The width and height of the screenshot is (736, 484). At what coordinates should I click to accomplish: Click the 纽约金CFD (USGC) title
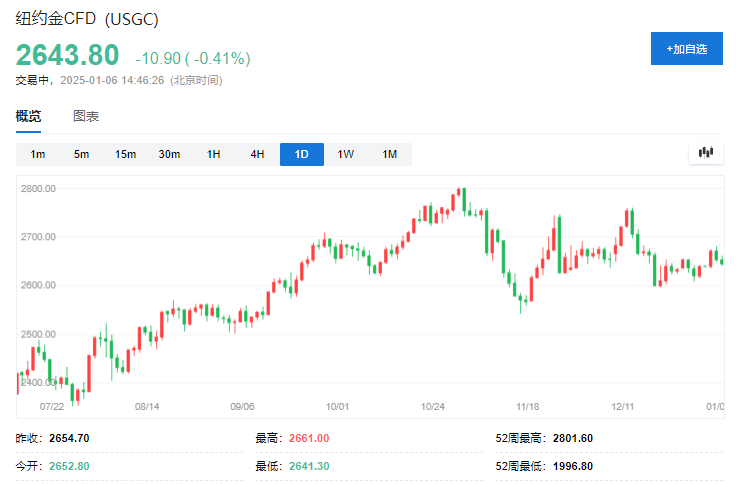pyautogui.click(x=87, y=19)
